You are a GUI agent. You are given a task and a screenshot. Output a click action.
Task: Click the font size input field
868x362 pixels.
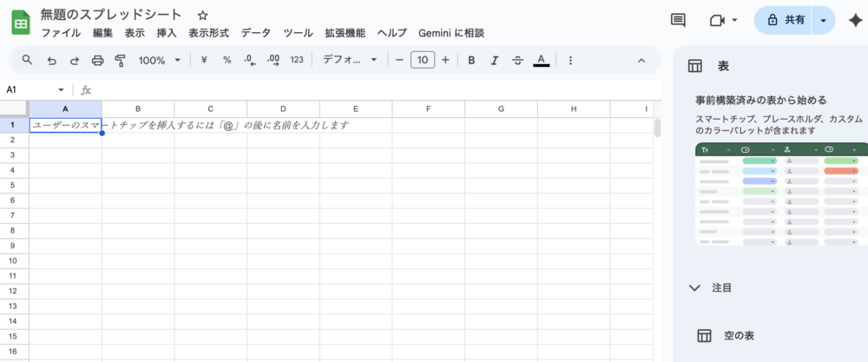tap(423, 61)
